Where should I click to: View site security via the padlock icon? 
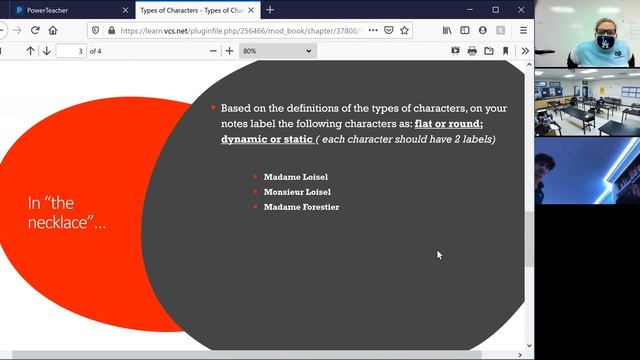coord(111,30)
